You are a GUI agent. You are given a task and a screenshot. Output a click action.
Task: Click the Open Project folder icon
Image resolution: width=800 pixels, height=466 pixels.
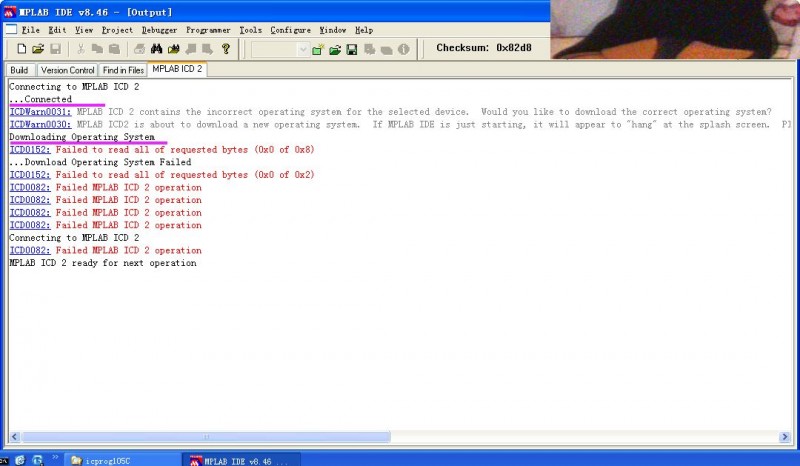[335, 49]
